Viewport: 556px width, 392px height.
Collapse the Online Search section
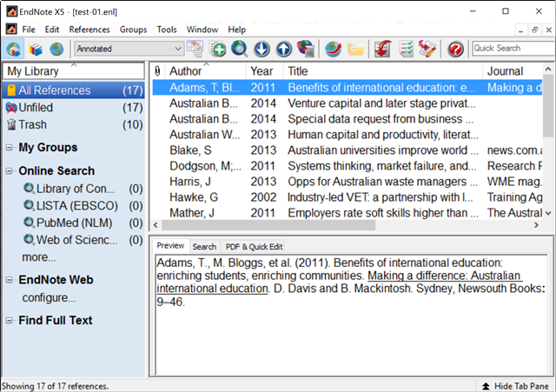tap(10, 171)
